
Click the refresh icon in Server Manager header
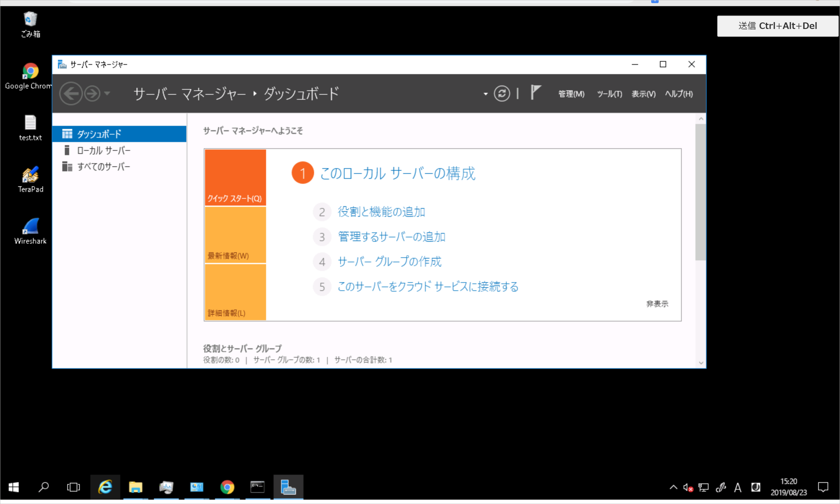click(502, 93)
